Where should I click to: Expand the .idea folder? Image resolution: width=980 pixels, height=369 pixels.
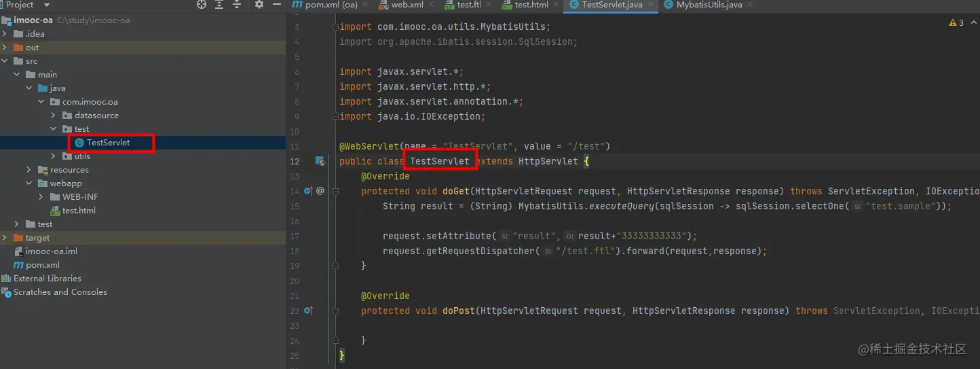[x=5, y=34]
